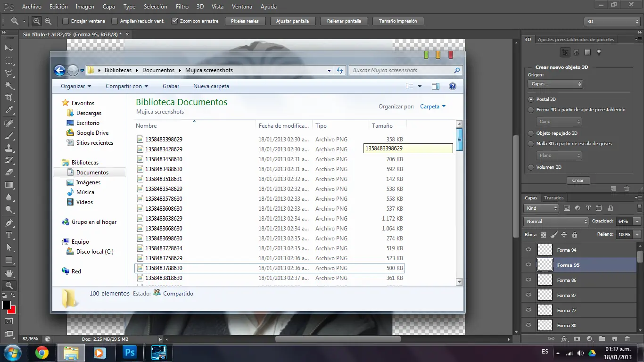The image size is (644, 362).
Task: Click the create new group folder icon
Action: [602, 339]
